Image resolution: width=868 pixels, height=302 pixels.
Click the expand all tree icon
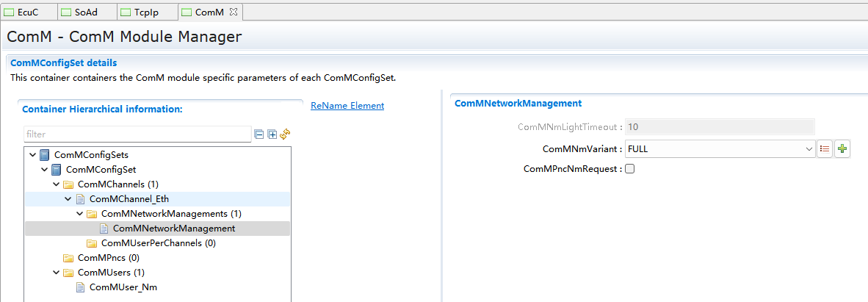272,134
